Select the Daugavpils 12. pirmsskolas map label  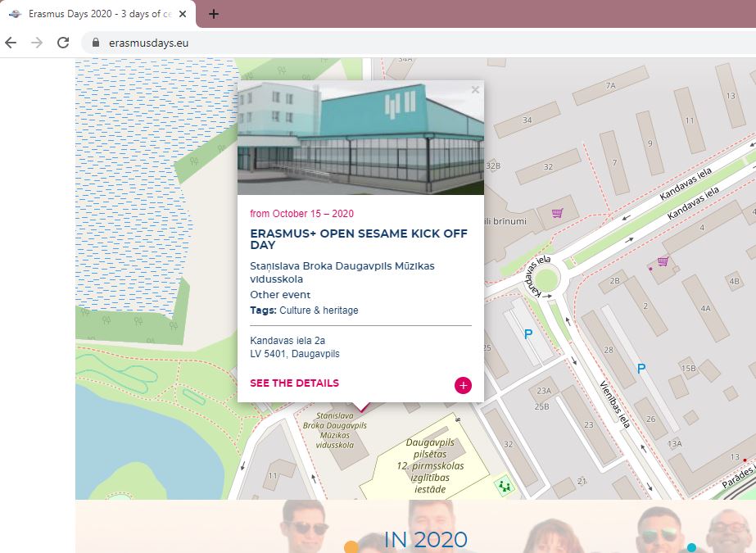click(x=430, y=465)
